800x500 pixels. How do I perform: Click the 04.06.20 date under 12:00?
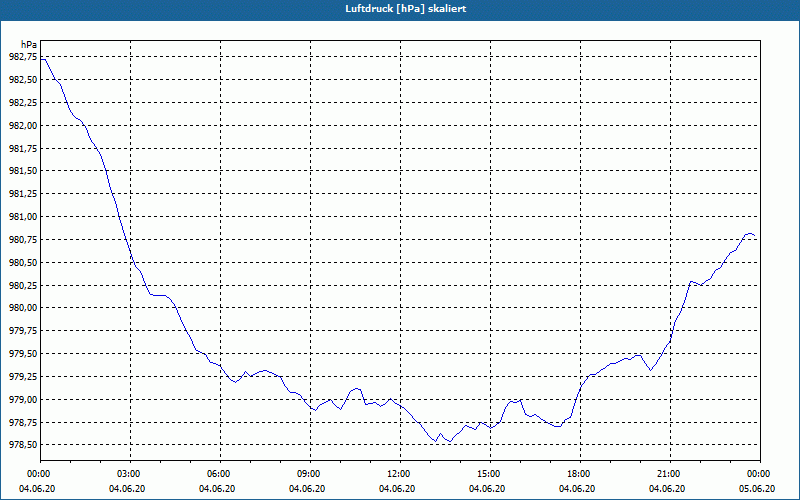397,489
